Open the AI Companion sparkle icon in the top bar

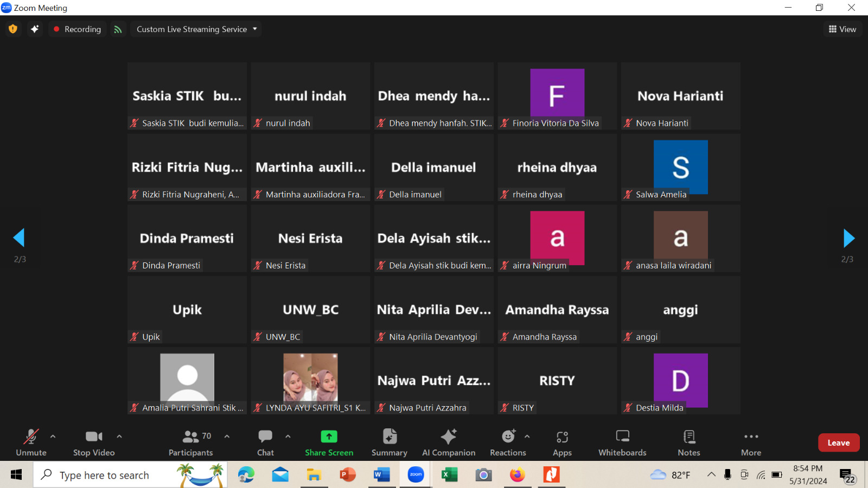tap(35, 29)
